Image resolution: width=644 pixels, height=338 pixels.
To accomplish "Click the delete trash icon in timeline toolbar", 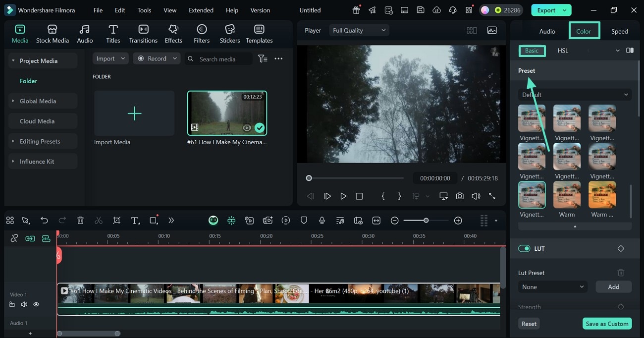I will (x=80, y=221).
